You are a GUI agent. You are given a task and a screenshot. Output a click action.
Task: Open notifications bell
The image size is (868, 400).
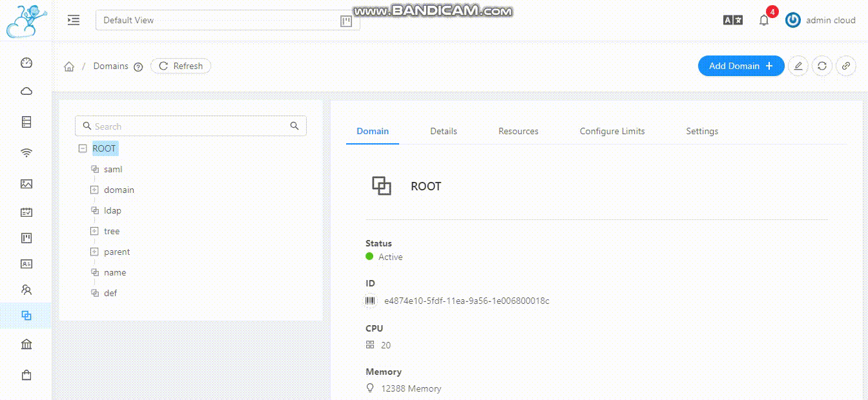point(764,20)
